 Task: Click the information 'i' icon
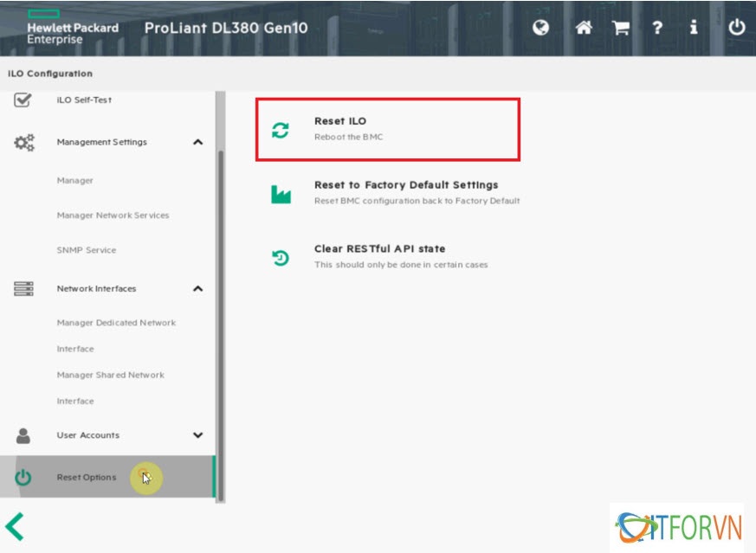coord(694,28)
